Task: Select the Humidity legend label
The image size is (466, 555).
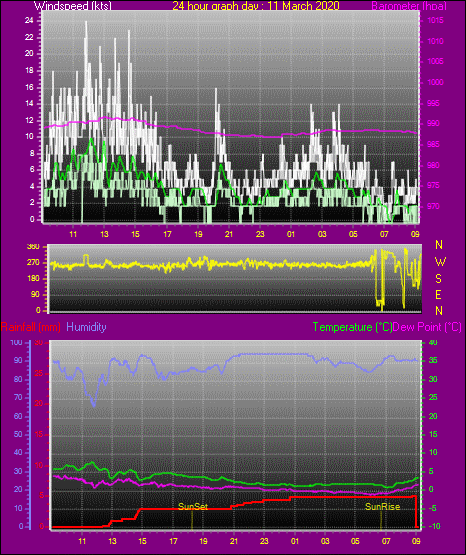Action: (86, 327)
